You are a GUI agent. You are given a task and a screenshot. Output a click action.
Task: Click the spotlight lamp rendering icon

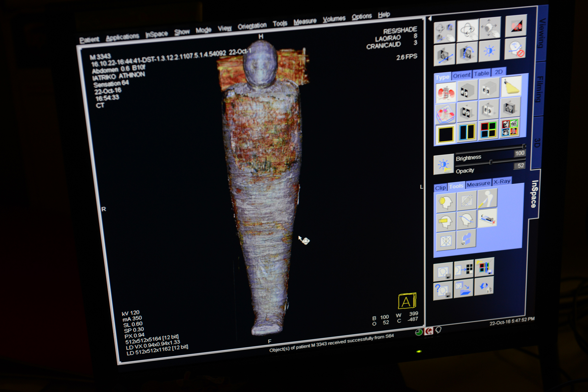pyautogui.click(x=511, y=87)
